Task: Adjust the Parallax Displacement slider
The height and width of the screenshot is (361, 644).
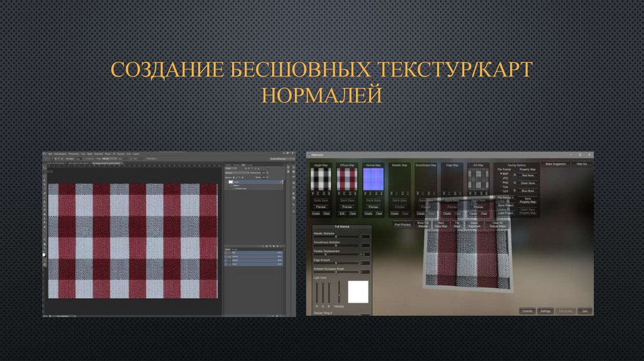Action: pos(336,254)
